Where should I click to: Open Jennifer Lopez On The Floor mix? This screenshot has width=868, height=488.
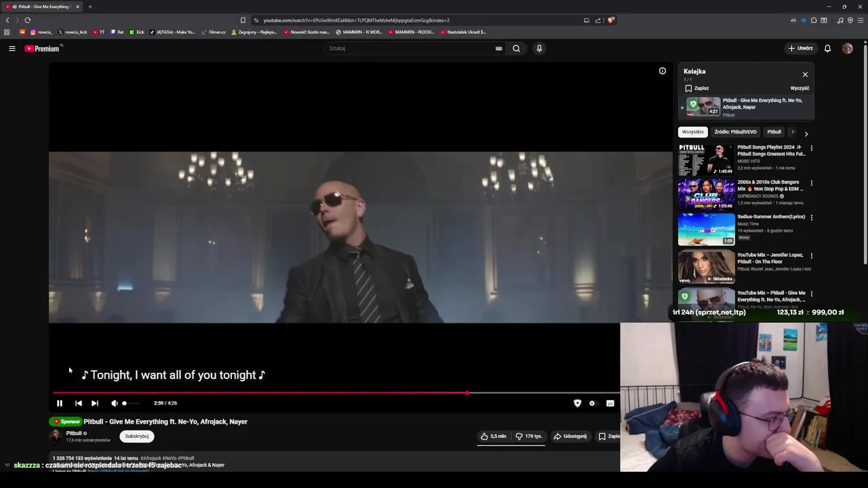pos(706,267)
